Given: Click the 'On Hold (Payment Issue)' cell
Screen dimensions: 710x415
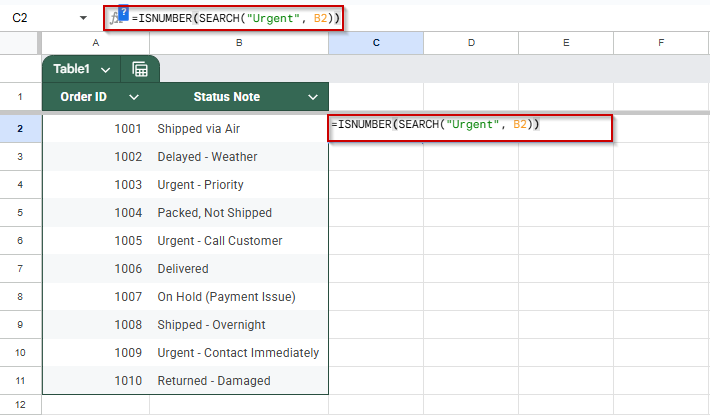Looking at the screenshot, I should click(239, 297).
